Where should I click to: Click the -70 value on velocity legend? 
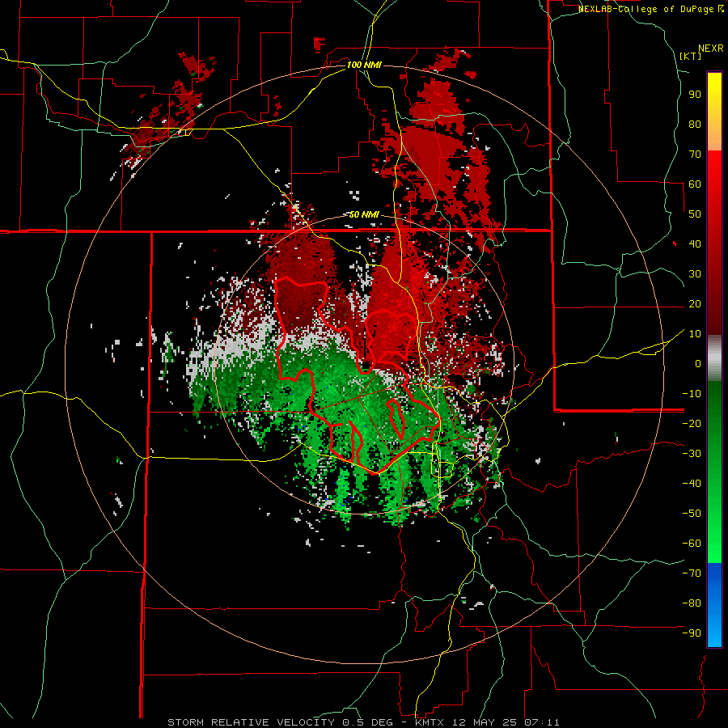[x=692, y=574]
